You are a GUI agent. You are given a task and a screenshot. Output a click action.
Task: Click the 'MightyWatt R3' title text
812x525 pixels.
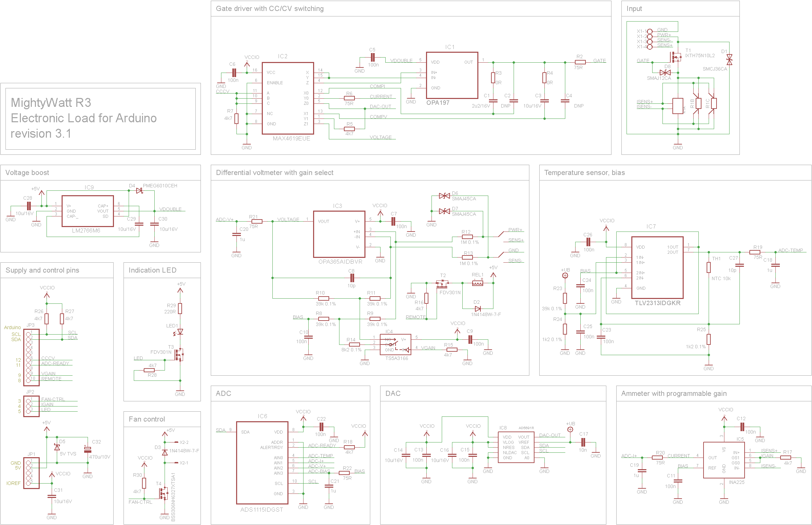51,103
